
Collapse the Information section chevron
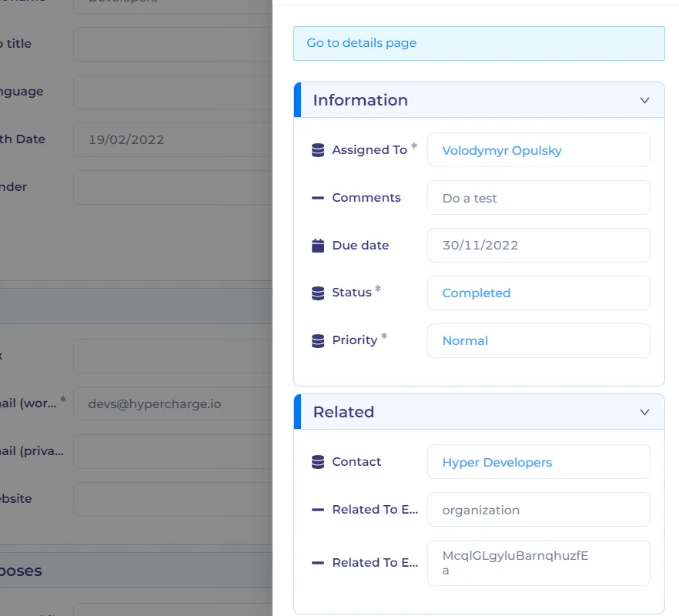(645, 100)
